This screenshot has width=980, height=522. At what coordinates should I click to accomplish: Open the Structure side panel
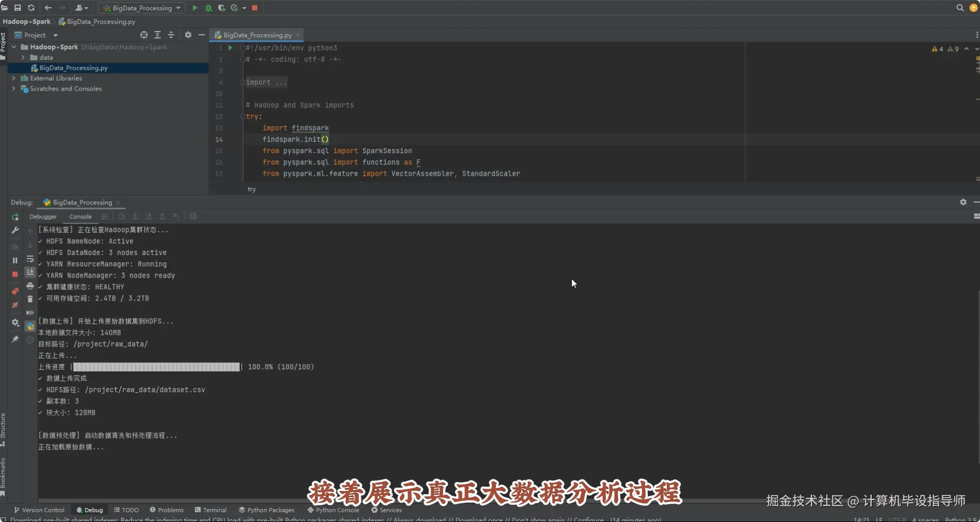(3, 429)
